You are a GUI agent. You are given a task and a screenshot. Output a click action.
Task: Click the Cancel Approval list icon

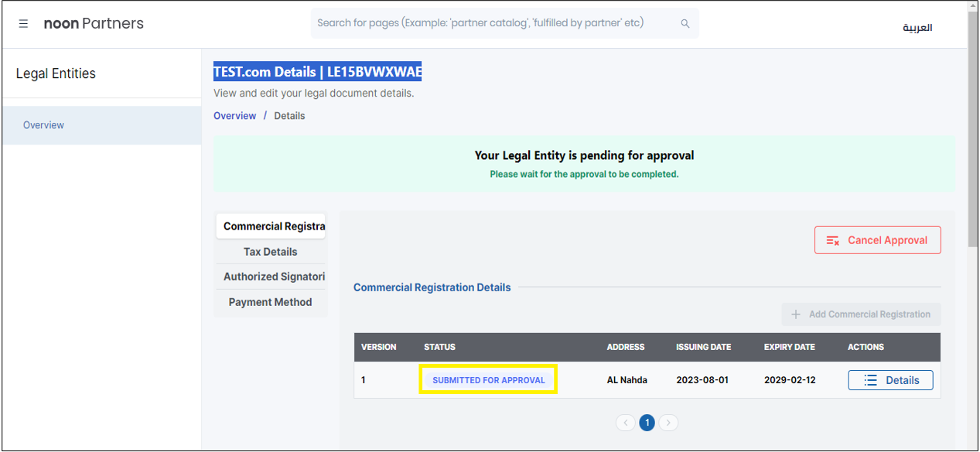pos(833,240)
